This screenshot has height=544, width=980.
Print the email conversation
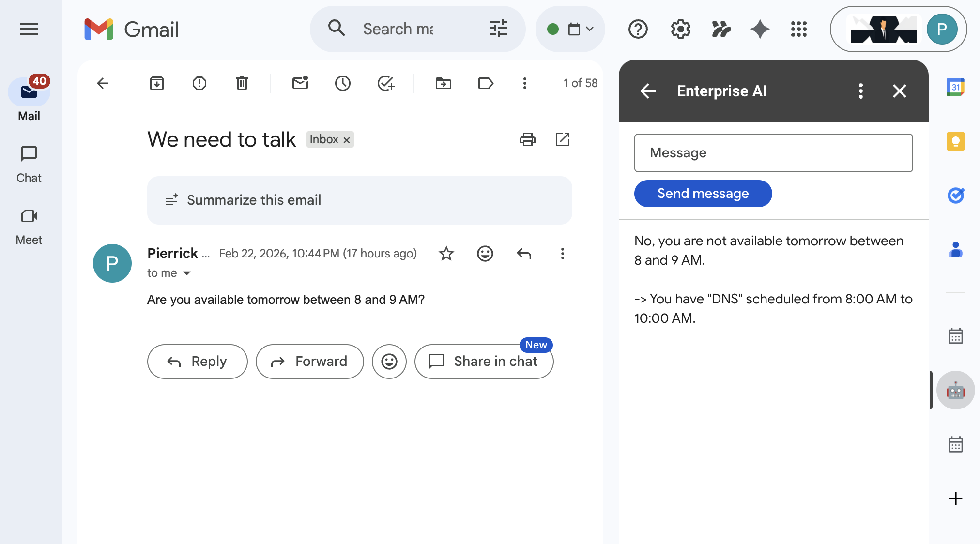click(x=527, y=139)
